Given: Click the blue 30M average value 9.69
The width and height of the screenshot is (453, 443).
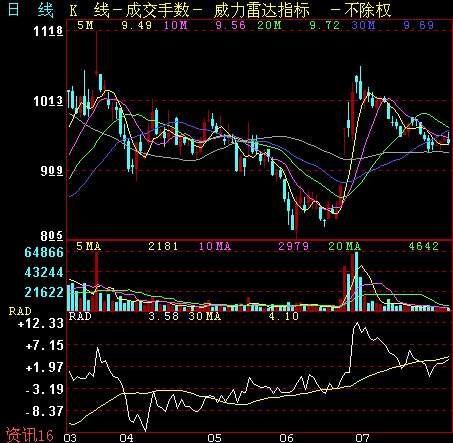Looking at the screenshot, I should 419,25.
